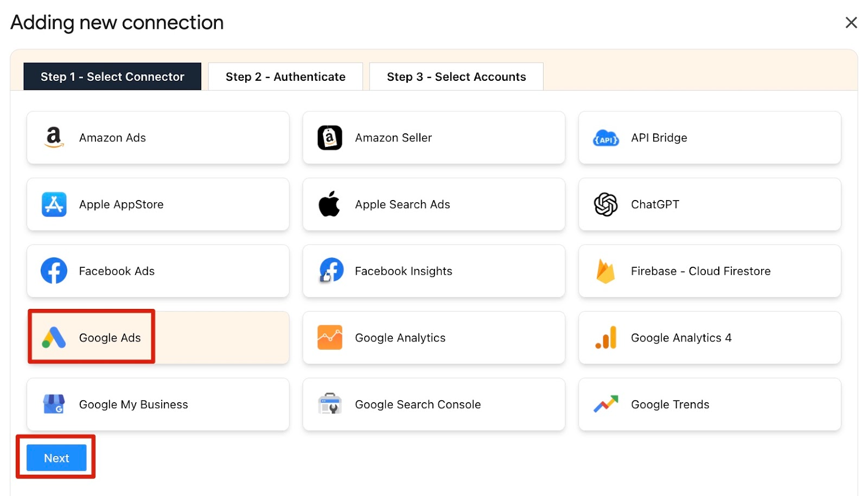Choose the Google Analytics 4 icon
Viewport: 868px width, 496px height.
606,338
